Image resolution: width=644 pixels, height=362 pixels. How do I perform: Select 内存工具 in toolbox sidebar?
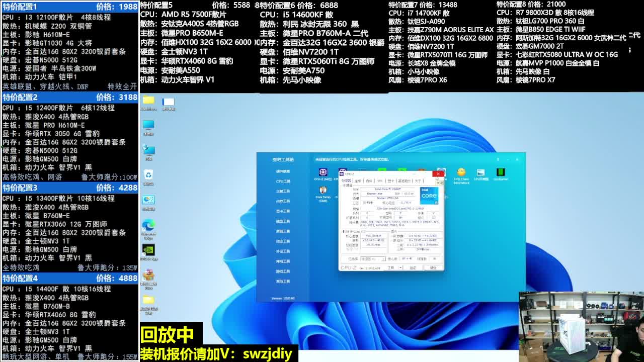(283, 201)
